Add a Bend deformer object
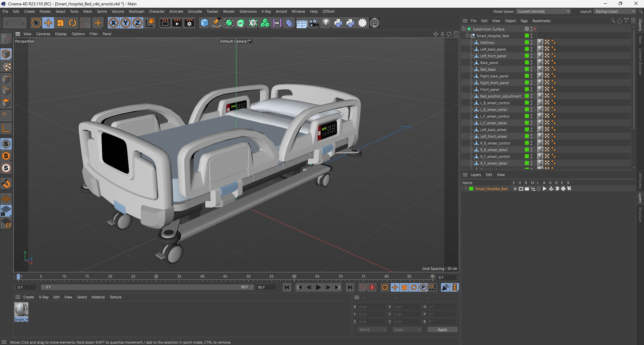The height and width of the screenshot is (345, 644). point(289,23)
